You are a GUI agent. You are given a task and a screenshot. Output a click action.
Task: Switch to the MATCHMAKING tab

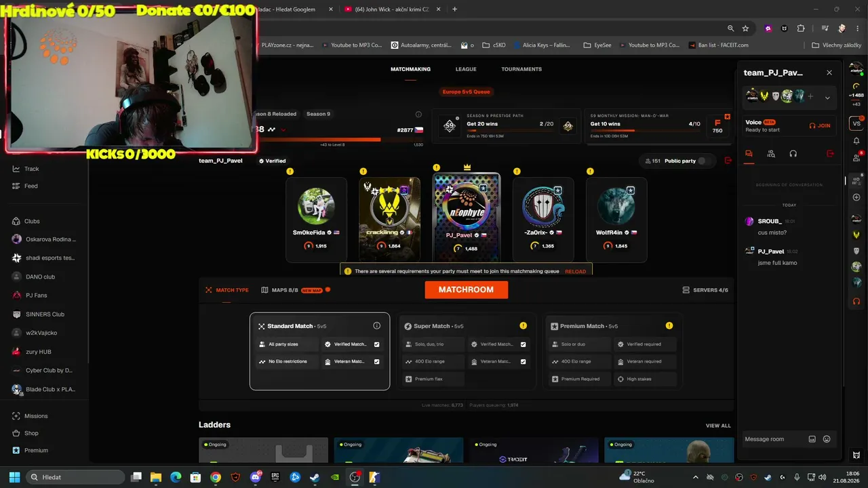tap(410, 69)
